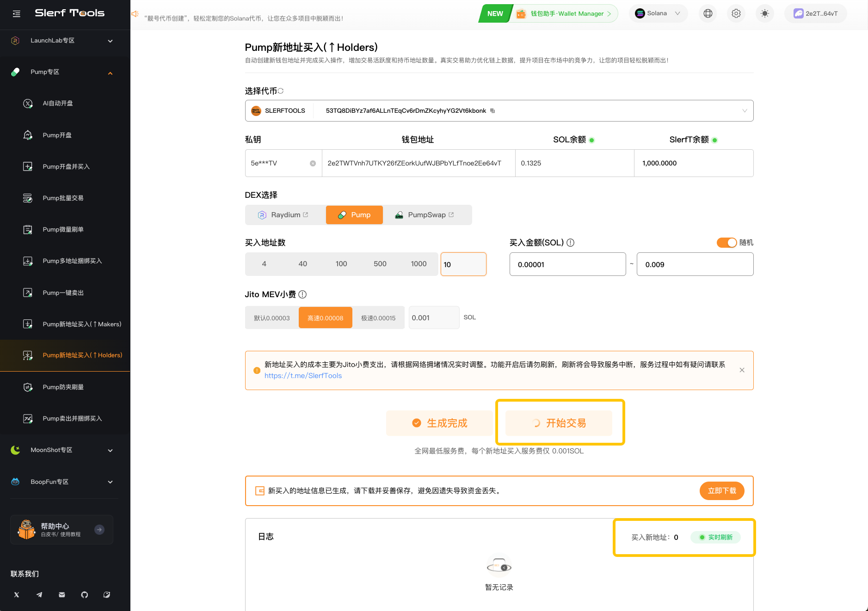Open the email contact icon

pyautogui.click(x=62, y=595)
